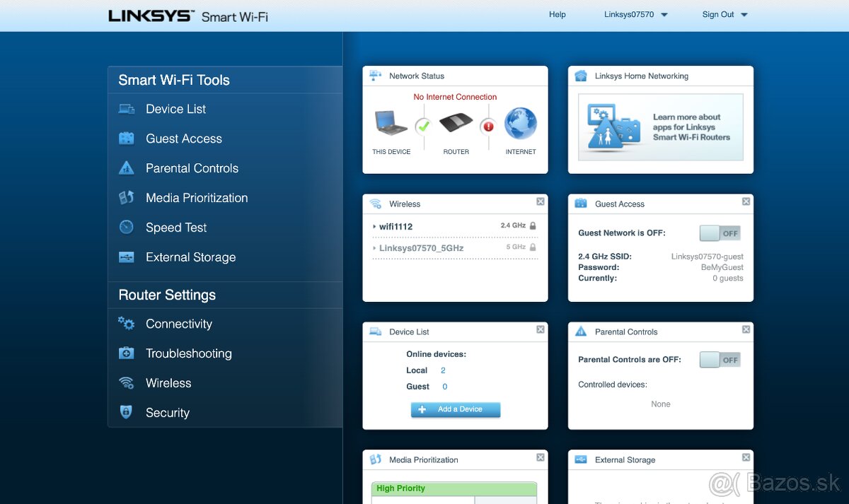
Task: Expand the wifi1112 network details
Action: tap(374, 227)
